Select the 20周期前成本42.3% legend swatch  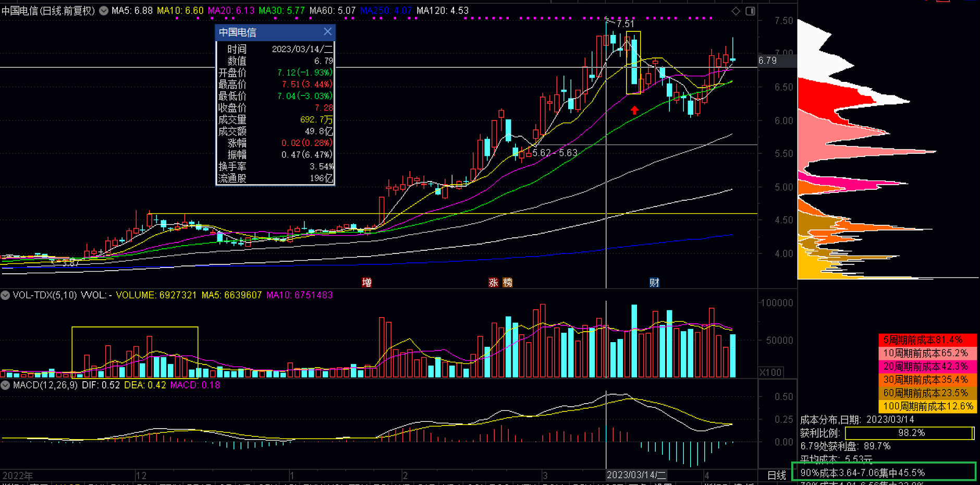[x=927, y=367]
